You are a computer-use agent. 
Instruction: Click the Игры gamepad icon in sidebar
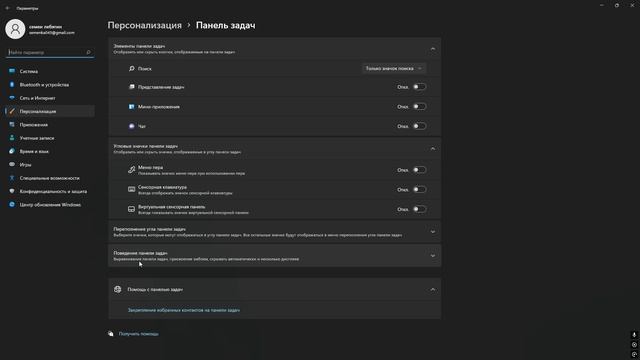[x=12, y=164]
